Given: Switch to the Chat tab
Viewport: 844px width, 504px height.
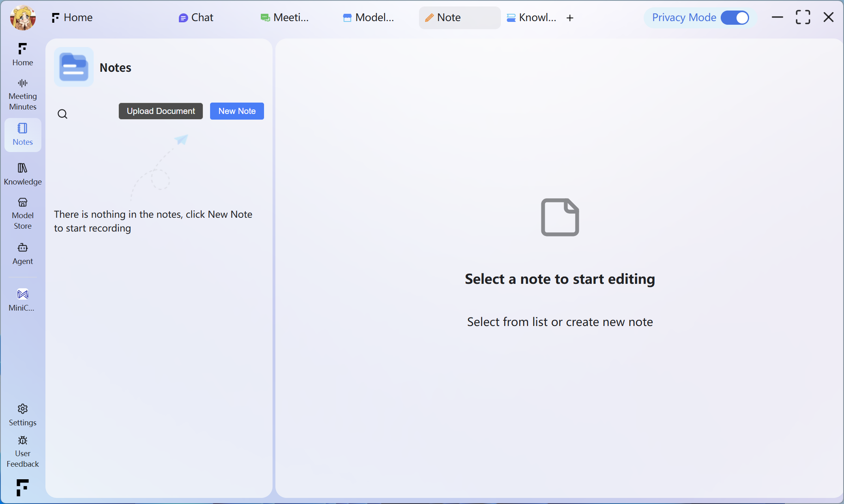Looking at the screenshot, I should (x=196, y=18).
